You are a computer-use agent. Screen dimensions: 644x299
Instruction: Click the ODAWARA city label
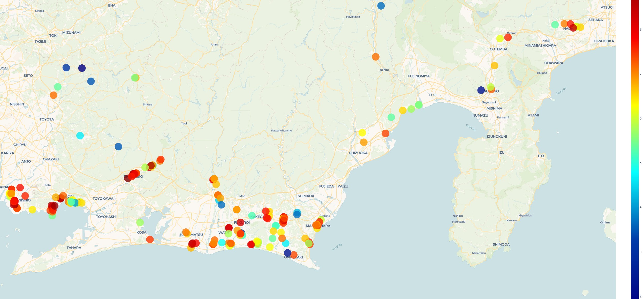coord(554,63)
